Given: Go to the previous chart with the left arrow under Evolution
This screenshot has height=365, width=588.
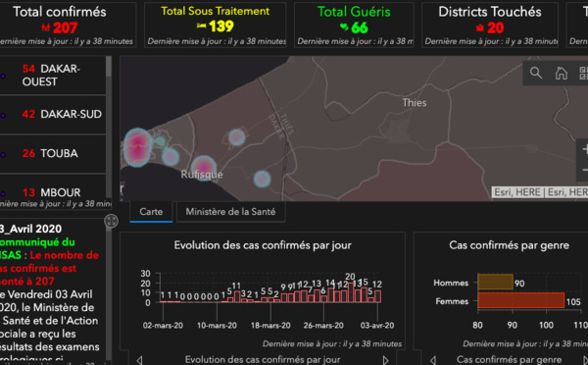Looking at the screenshot, I should (139, 360).
